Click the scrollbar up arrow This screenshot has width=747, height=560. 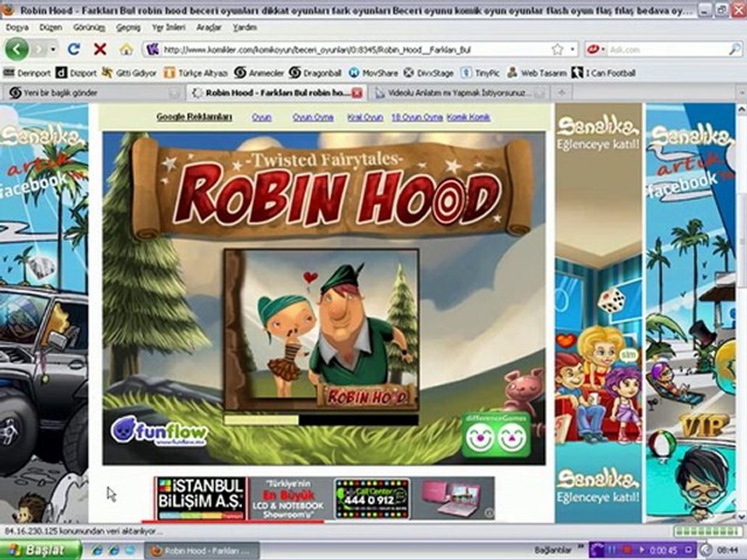pyautogui.click(x=742, y=109)
